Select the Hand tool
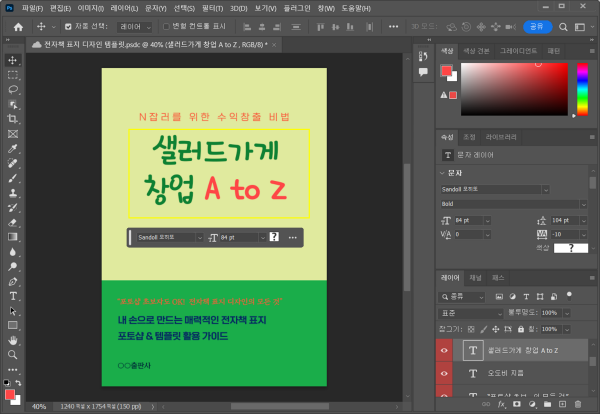 [x=13, y=339]
